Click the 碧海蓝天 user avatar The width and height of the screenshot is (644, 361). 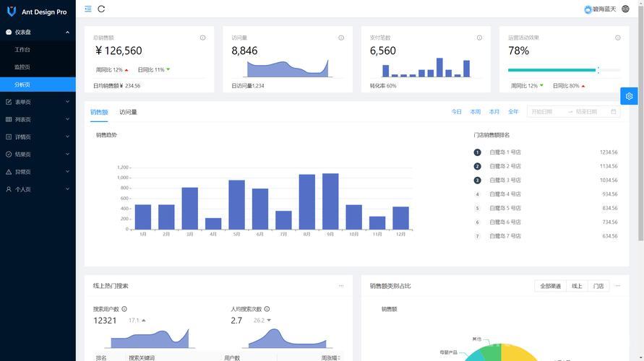tap(588, 9)
